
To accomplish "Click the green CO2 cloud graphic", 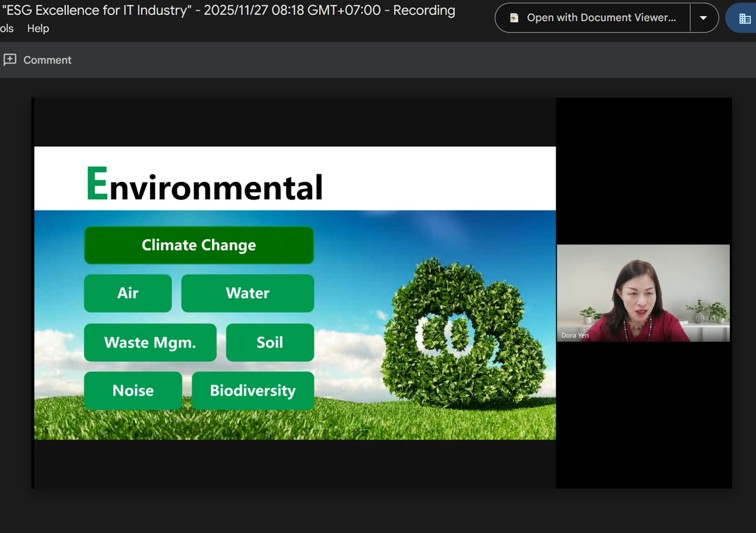I will point(461,333).
